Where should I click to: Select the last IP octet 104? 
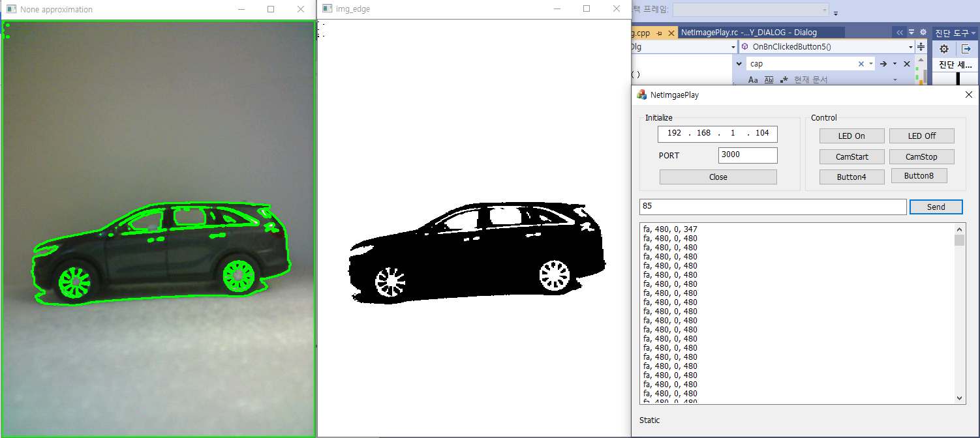point(762,133)
